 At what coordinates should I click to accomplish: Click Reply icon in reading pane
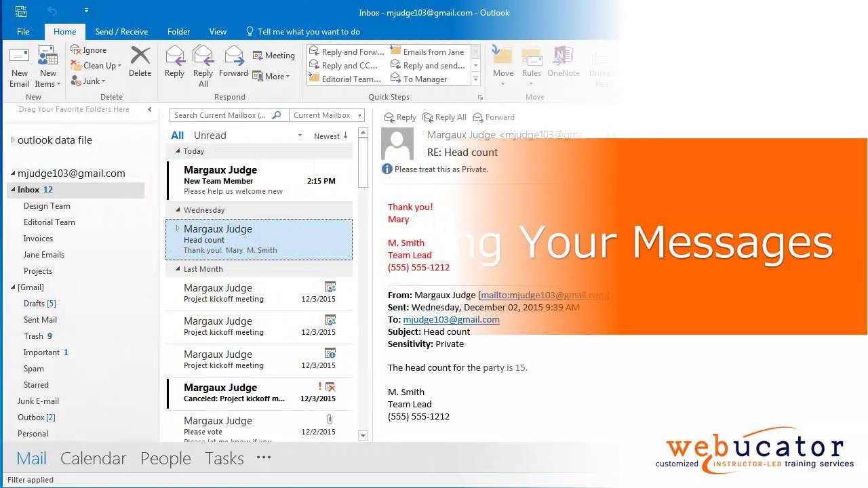coord(389,117)
